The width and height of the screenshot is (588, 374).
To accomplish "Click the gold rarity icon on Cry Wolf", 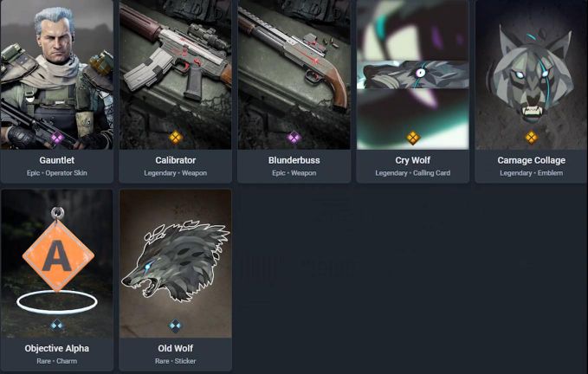I will coord(412,138).
